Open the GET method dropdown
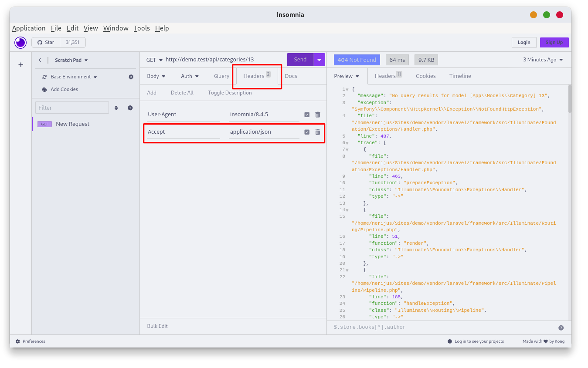This screenshot has height=368, width=588. coord(154,60)
